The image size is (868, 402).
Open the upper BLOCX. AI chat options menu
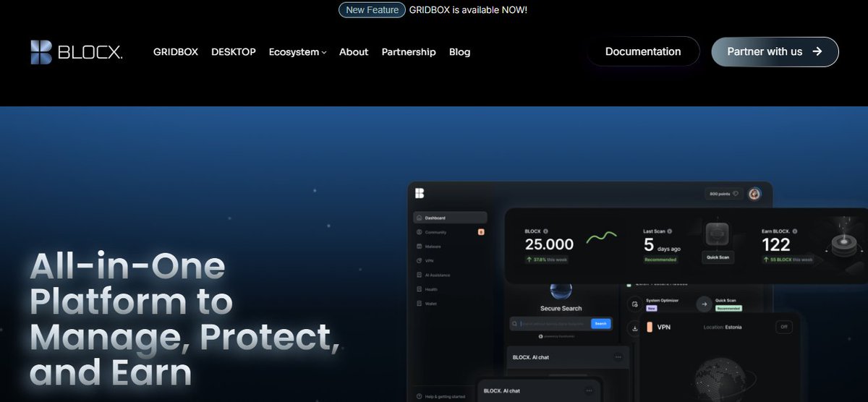click(x=618, y=356)
